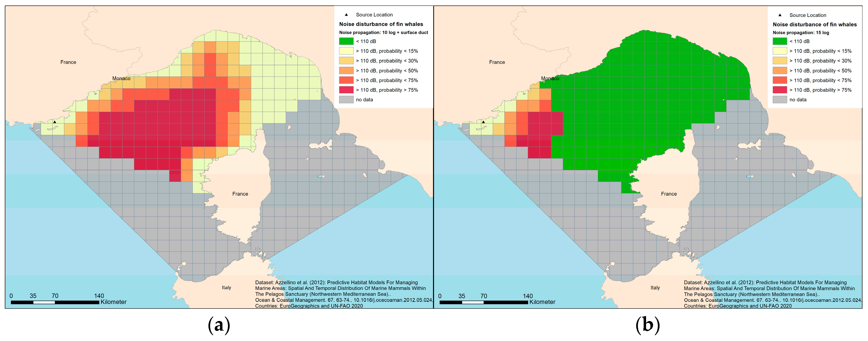Click the black source triangle on map (a) coast
Viewport: 868px width, 341px height.
(55, 122)
